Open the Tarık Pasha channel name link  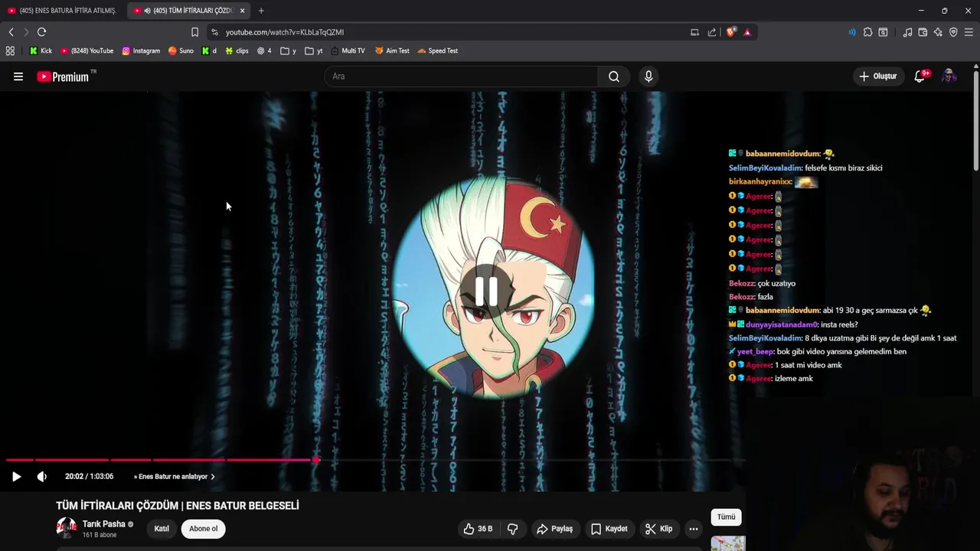[104, 524]
